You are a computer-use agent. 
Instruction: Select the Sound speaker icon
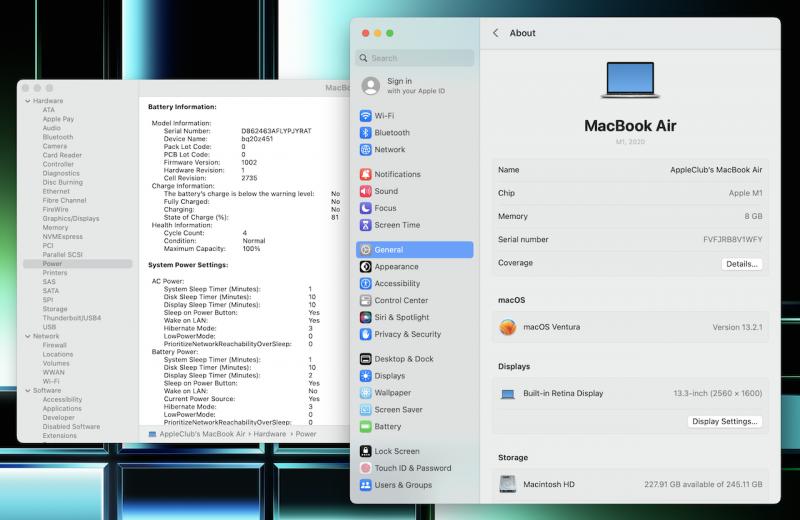point(365,191)
